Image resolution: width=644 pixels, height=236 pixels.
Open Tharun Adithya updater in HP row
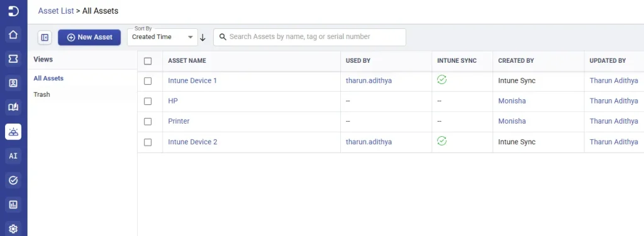click(x=614, y=101)
